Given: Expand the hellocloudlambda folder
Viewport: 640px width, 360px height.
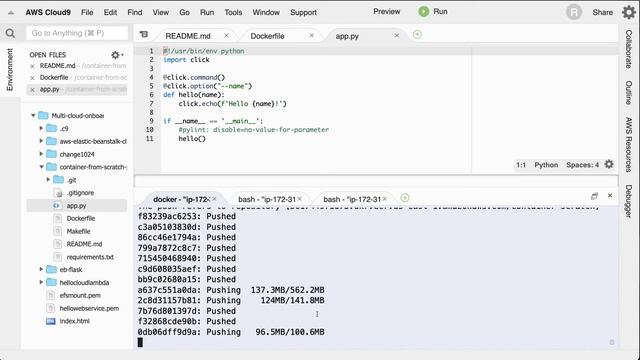Looking at the screenshot, I should [x=41, y=282].
